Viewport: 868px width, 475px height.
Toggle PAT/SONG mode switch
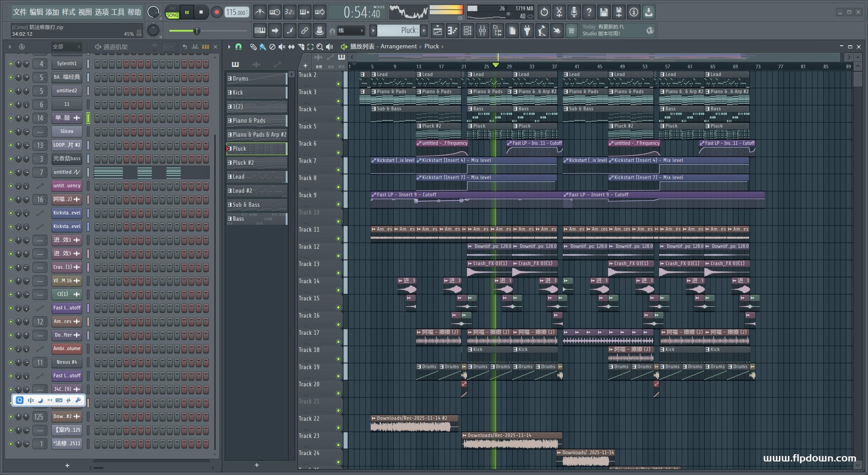(x=172, y=12)
